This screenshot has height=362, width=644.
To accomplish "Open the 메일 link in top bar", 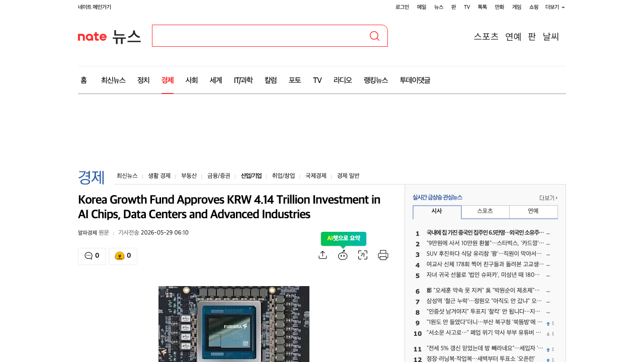I will [x=422, y=7].
